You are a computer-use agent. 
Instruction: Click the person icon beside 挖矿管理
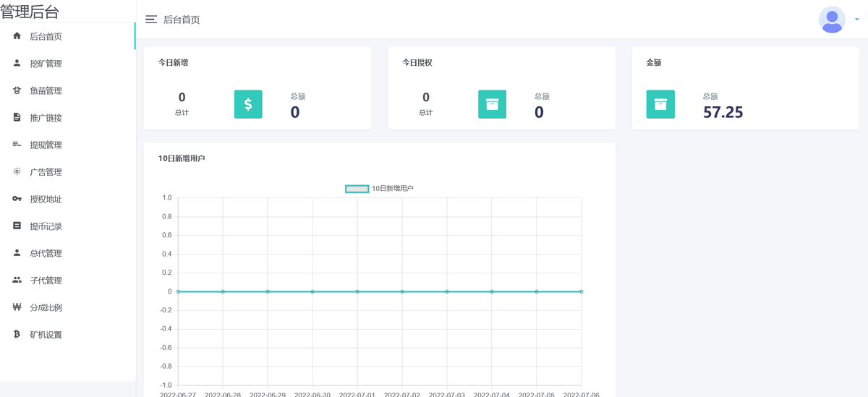pos(17,63)
